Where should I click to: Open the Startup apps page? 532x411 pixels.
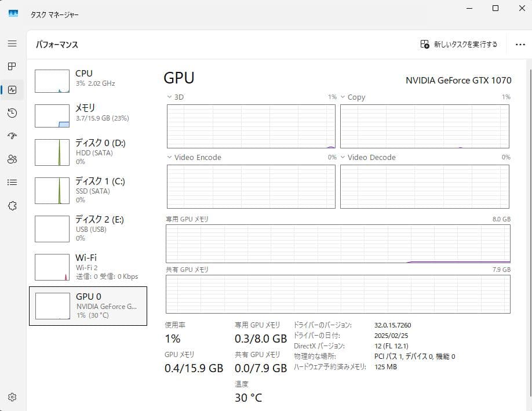click(12, 136)
